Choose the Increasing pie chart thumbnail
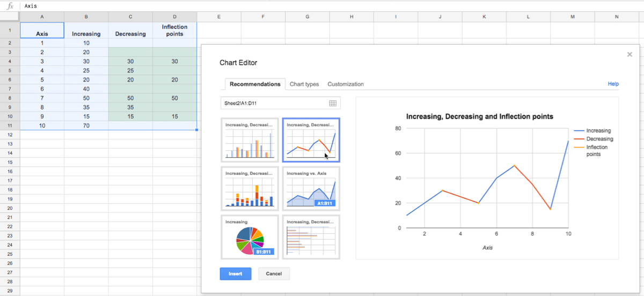644x296 pixels. pyautogui.click(x=250, y=236)
